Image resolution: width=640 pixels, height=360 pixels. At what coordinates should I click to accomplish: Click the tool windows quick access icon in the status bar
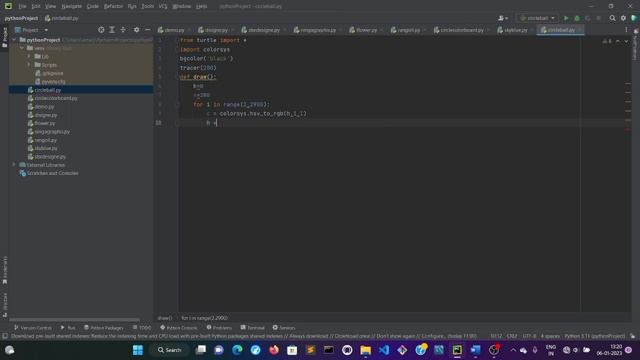point(5,336)
